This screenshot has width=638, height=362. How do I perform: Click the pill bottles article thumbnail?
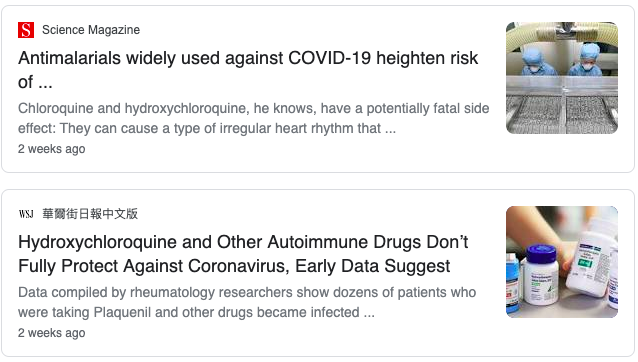pyautogui.click(x=562, y=262)
